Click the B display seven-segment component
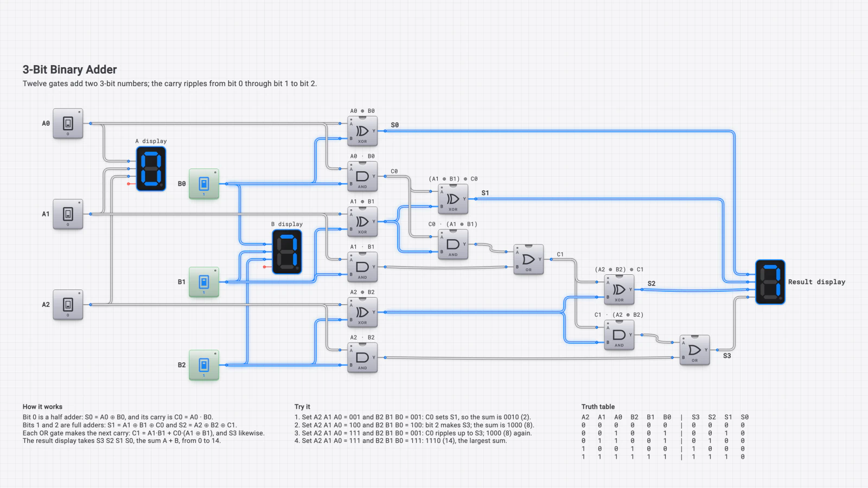The height and width of the screenshot is (488, 868). click(287, 252)
